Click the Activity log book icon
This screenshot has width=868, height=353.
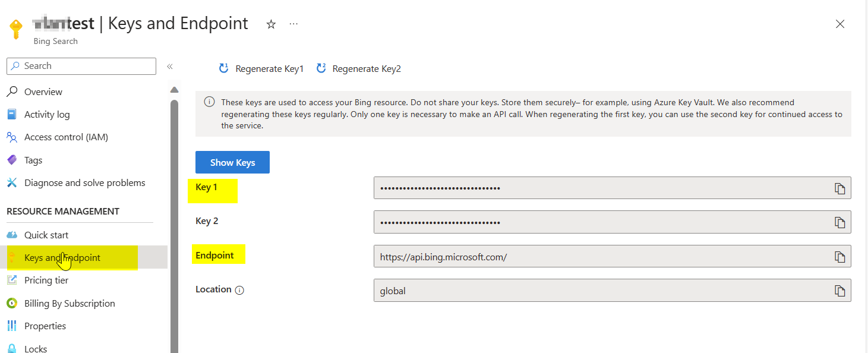tap(12, 115)
